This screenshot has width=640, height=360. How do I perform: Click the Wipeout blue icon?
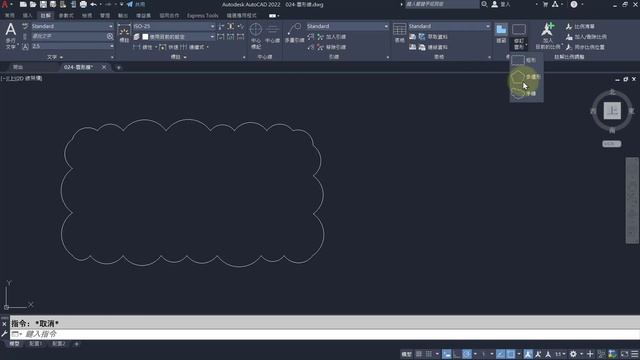pos(501,29)
